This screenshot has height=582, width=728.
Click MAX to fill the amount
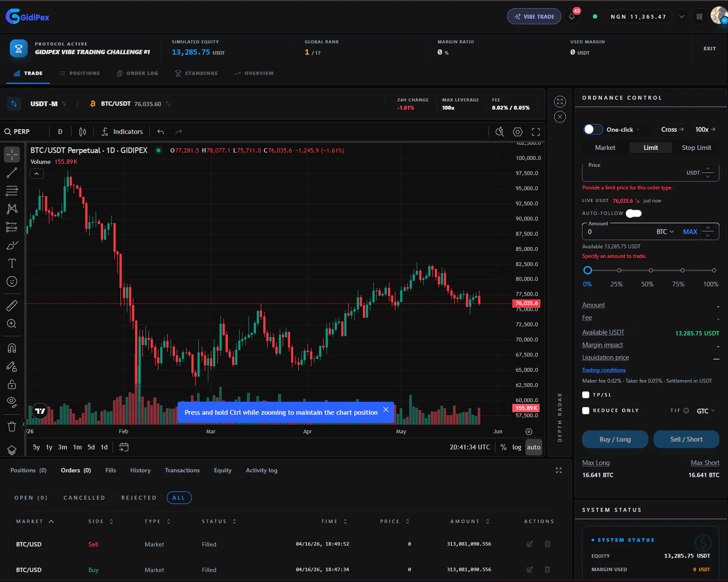coord(690,232)
